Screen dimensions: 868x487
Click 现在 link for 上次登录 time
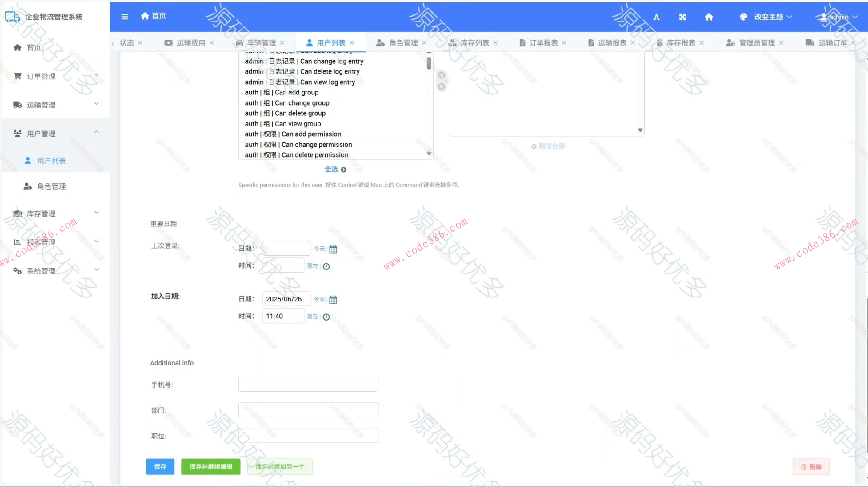pyautogui.click(x=312, y=266)
